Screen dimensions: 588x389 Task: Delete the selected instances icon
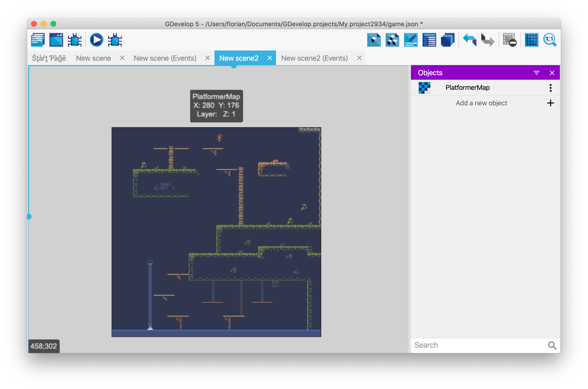[509, 40]
